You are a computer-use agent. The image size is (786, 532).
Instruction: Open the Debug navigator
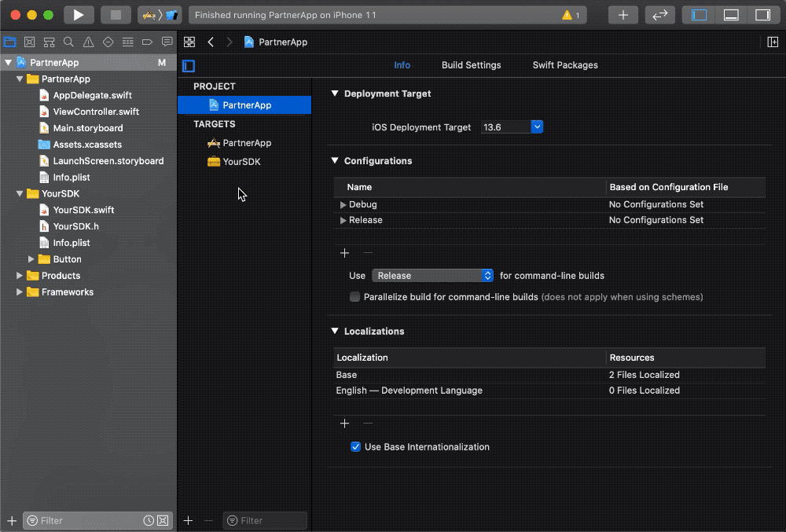(x=127, y=42)
